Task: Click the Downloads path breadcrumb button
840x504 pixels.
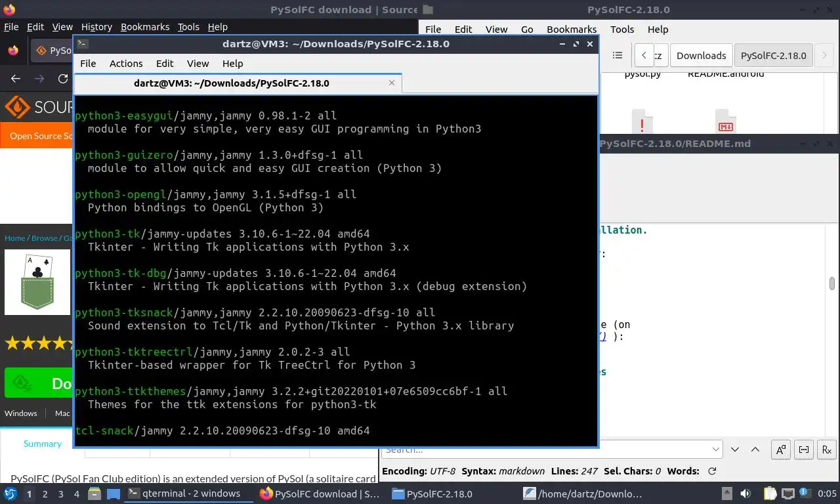Action: (701, 56)
